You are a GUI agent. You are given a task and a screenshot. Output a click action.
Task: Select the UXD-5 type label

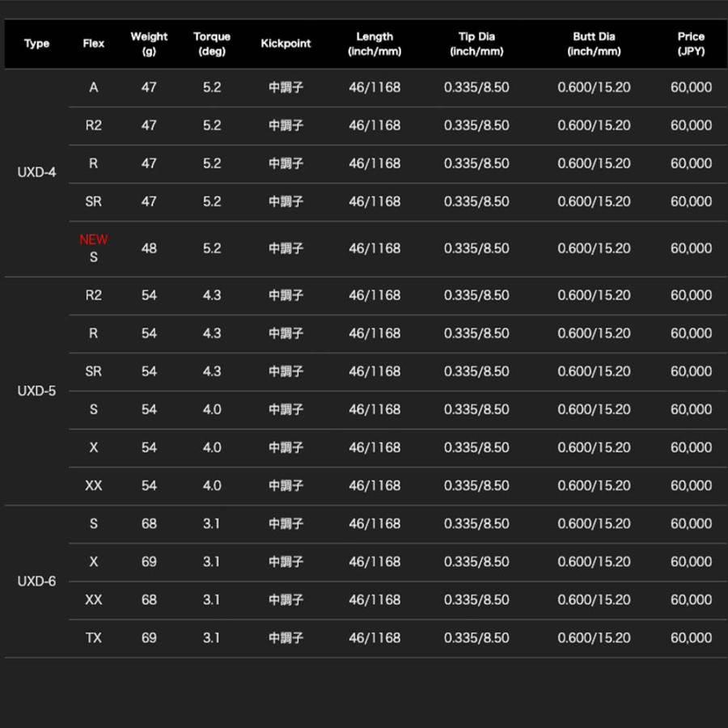click(x=36, y=391)
